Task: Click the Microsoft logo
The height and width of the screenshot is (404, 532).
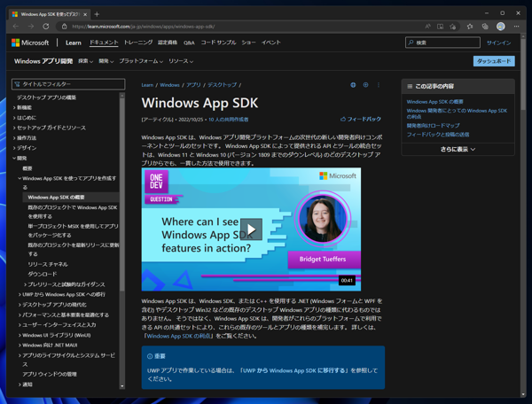Action: (30, 43)
